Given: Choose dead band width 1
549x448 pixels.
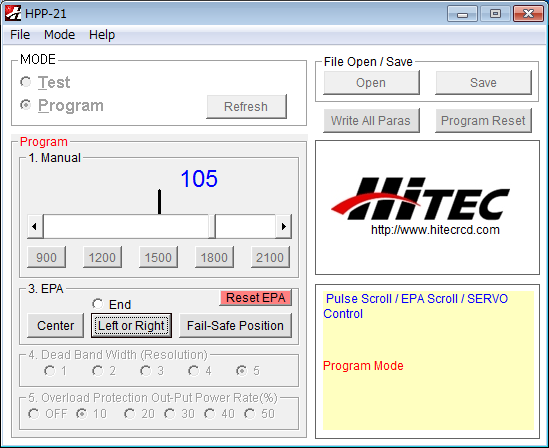Looking at the screenshot, I should [x=49, y=370].
